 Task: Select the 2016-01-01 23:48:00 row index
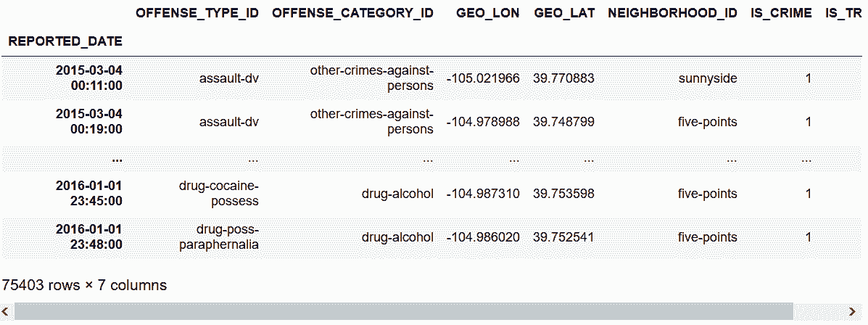pos(88,237)
